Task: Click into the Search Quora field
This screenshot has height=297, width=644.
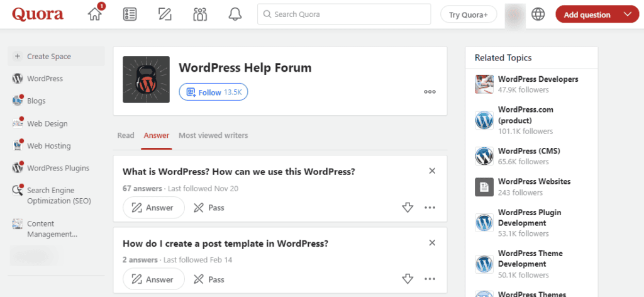Action: point(344,14)
